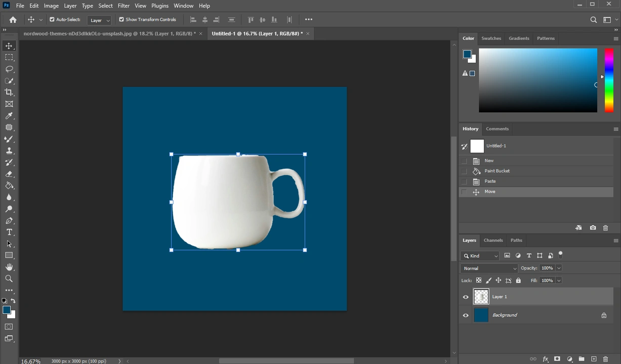Viewport: 621px width, 364px height.
Task: Pick a hue on the vertical spectrum slider
Action: [x=609, y=80]
